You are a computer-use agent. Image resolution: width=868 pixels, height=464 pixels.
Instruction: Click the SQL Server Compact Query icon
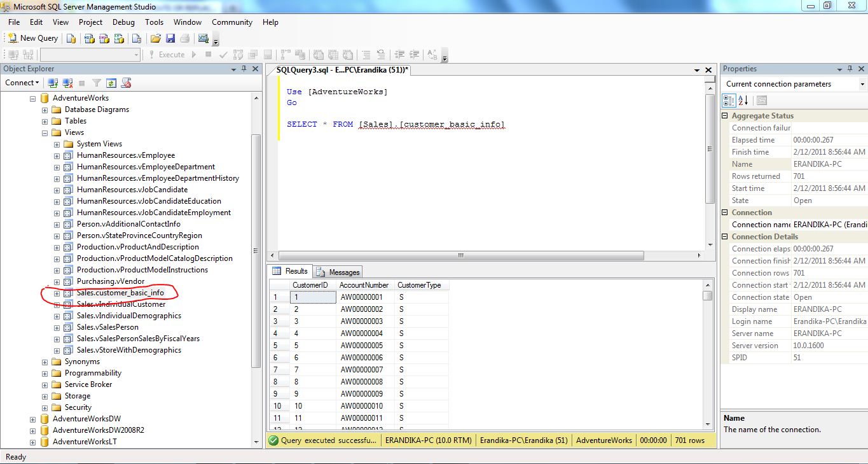tap(136, 38)
